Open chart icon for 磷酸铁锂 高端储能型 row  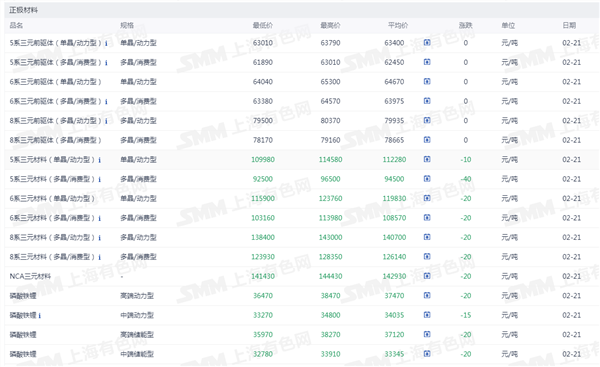pyautogui.click(x=427, y=334)
